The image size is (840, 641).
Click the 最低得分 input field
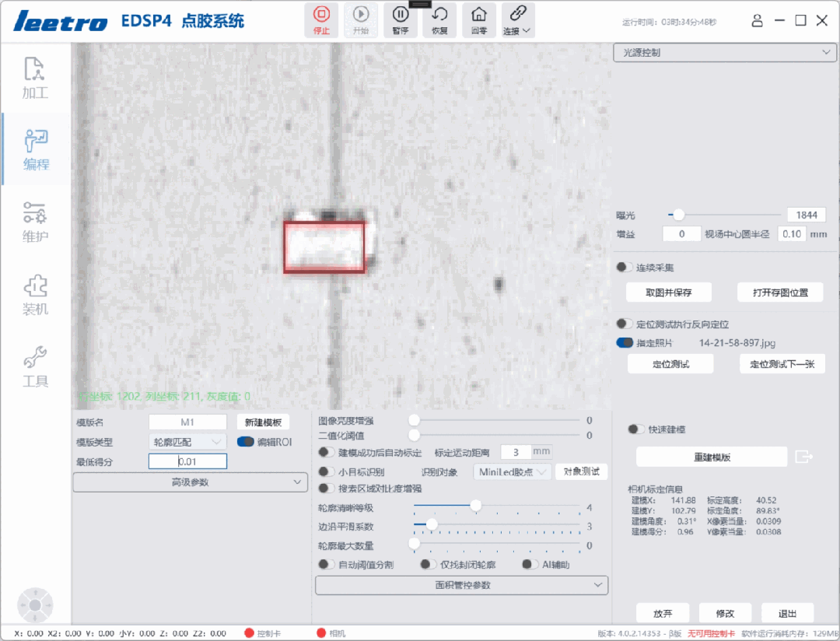click(187, 461)
